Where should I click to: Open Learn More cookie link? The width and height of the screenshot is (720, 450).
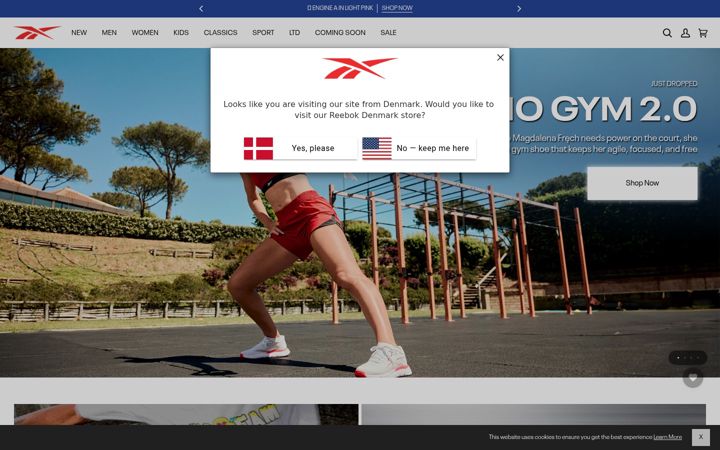[x=668, y=437]
